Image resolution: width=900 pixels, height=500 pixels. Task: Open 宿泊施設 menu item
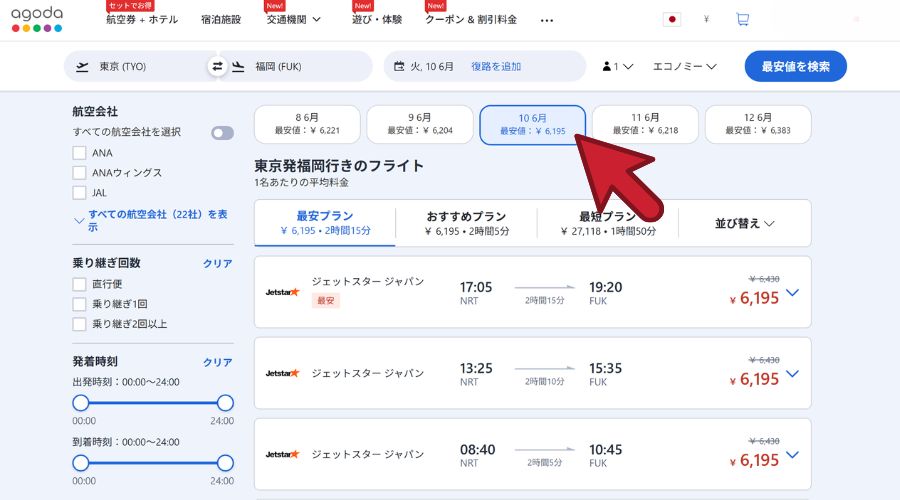(221, 20)
